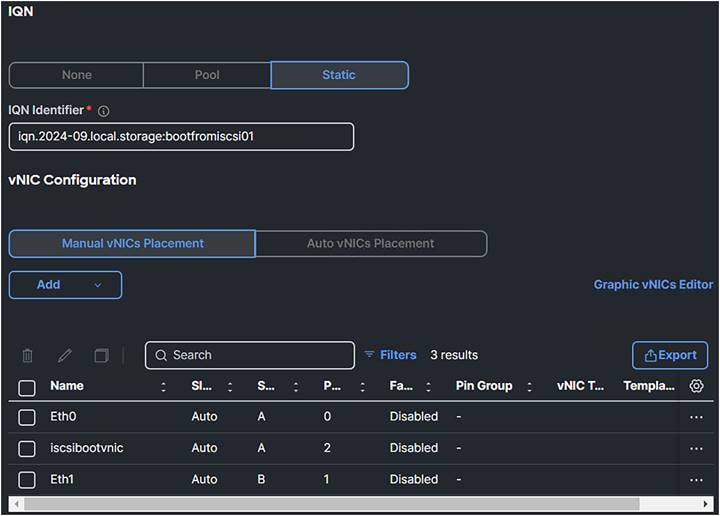
Task: Click the Export button
Action: click(670, 355)
